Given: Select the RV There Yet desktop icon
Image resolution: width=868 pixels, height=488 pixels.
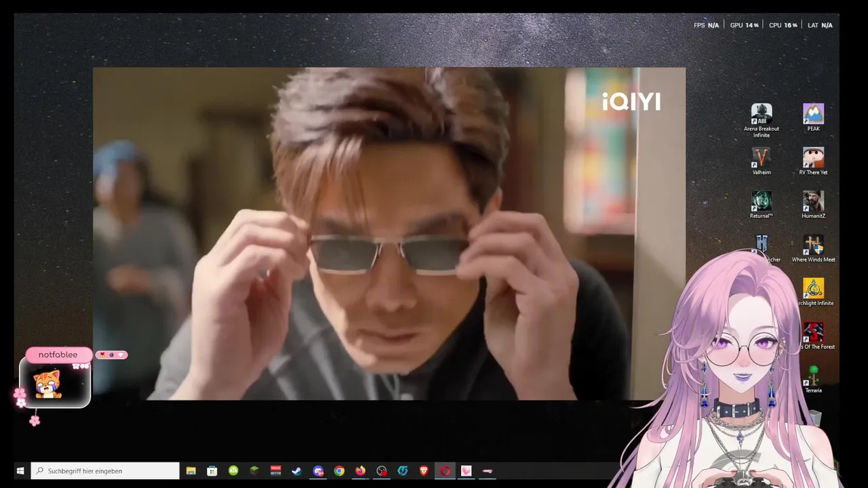Looking at the screenshot, I should (813, 161).
